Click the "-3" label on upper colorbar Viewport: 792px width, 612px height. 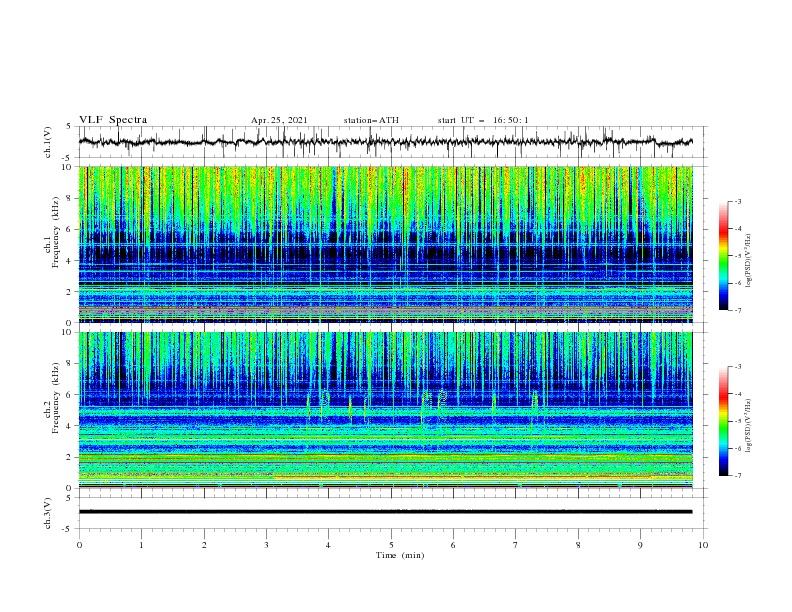coord(738,201)
